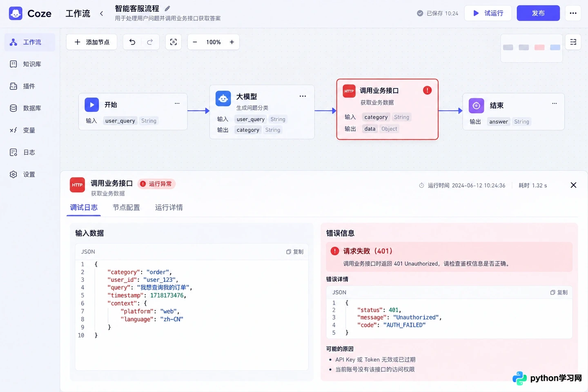Open 设置 in the sidebar
The height and width of the screenshot is (392, 588).
(29, 174)
